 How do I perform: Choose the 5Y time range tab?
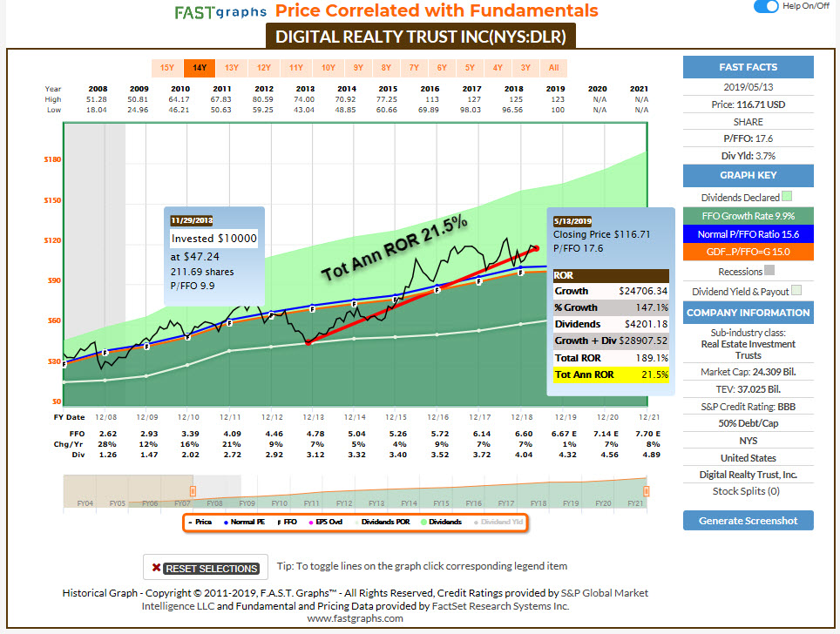470,67
